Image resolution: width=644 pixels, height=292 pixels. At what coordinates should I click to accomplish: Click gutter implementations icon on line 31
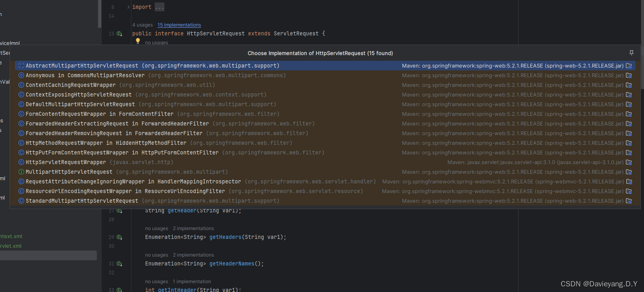point(119,264)
